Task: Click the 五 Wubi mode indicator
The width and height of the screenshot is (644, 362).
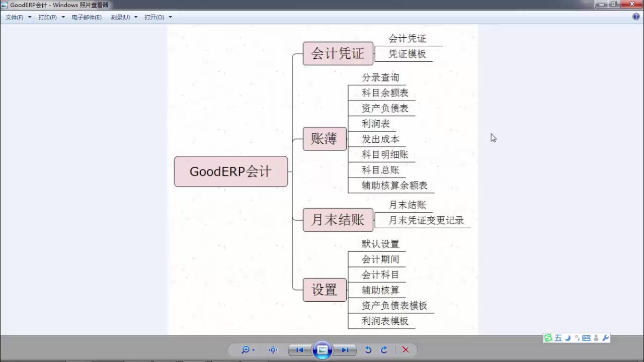Action: (x=558, y=338)
